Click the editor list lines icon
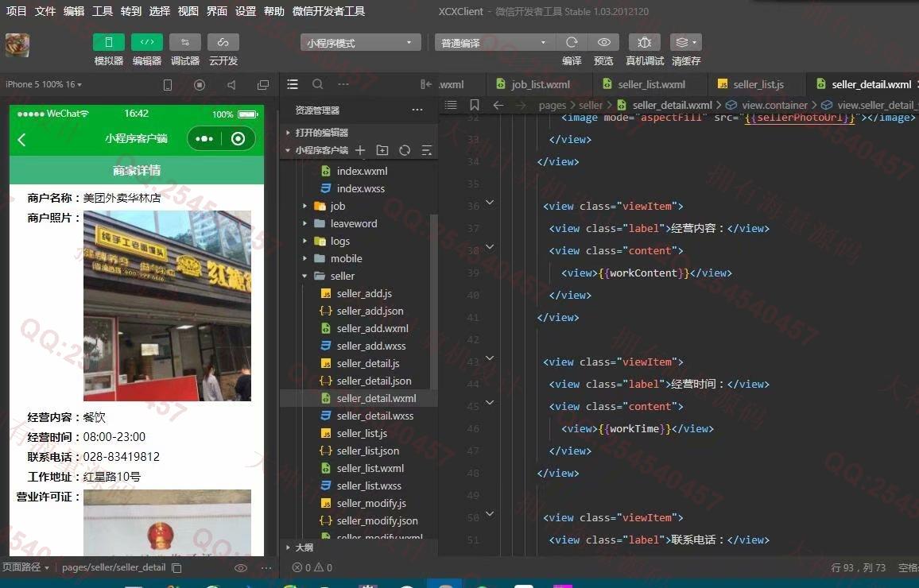919x588 pixels. click(451, 105)
